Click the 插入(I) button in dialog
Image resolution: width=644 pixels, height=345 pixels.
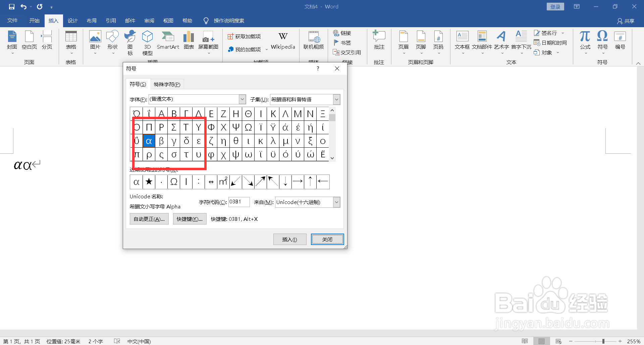tap(290, 239)
